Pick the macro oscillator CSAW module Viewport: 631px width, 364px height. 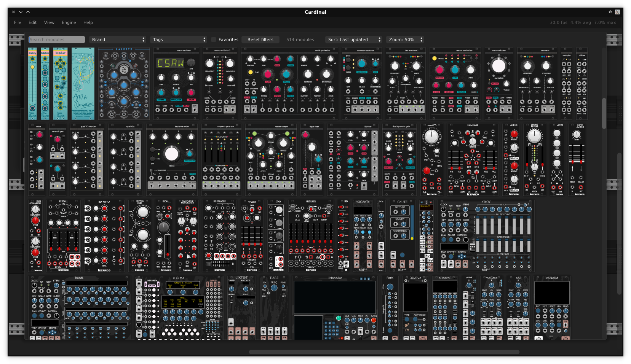(176, 84)
